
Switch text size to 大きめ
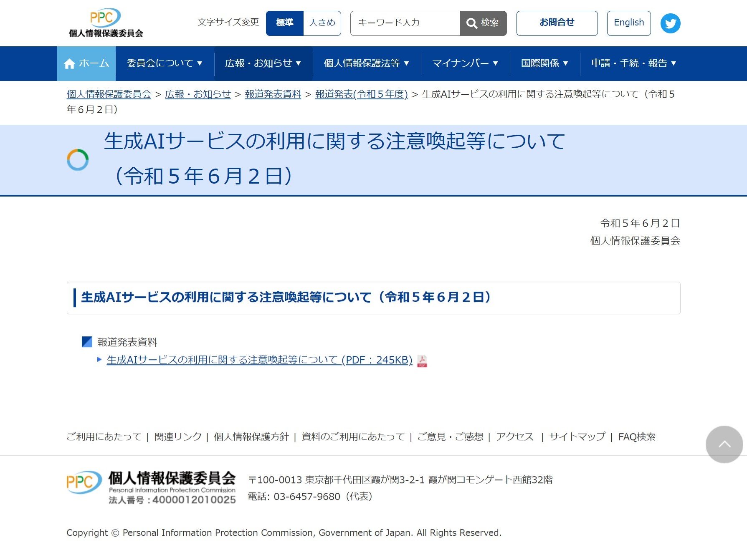coord(322,23)
